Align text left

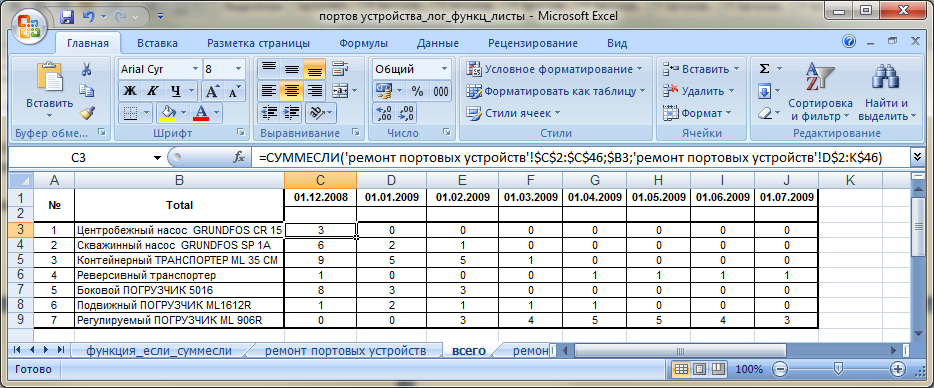269,91
